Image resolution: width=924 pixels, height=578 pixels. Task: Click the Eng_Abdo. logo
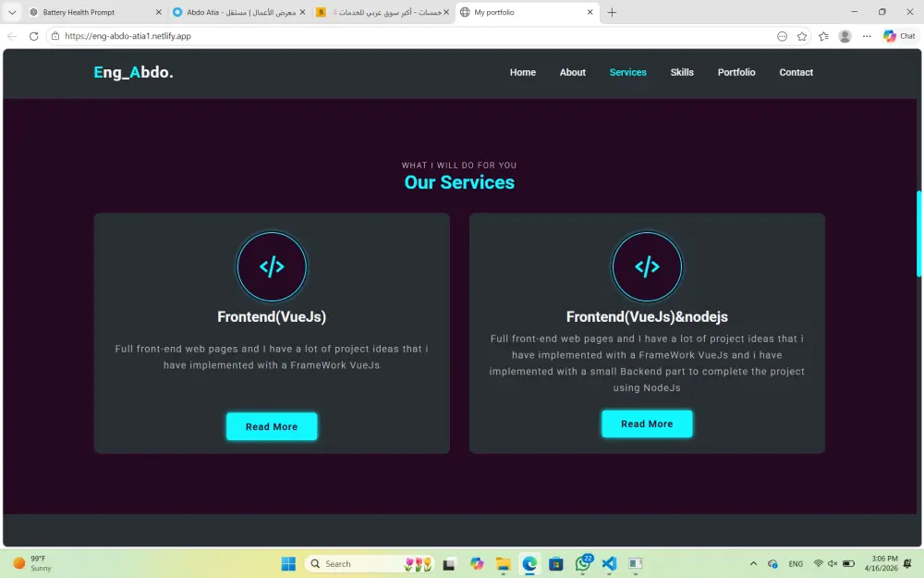133,72
